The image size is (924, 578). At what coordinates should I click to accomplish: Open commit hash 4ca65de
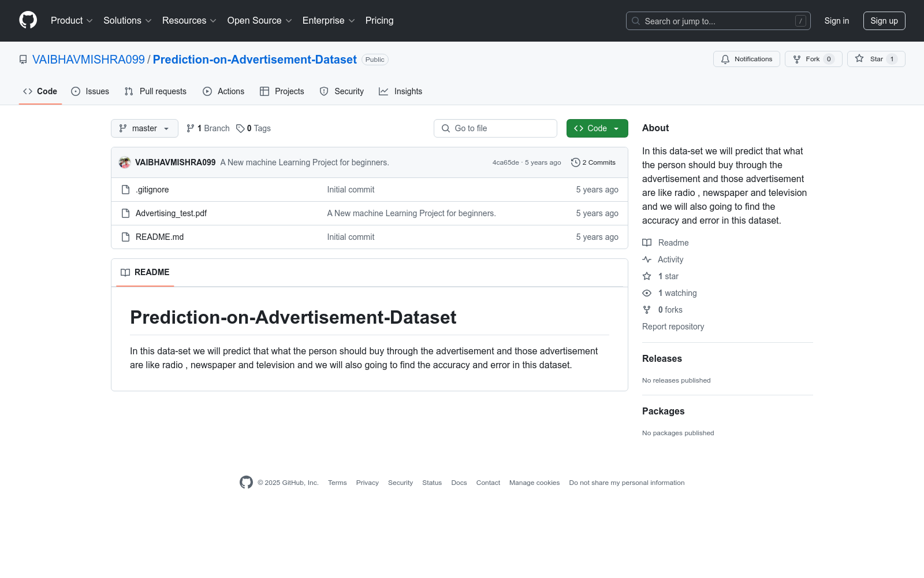point(505,163)
